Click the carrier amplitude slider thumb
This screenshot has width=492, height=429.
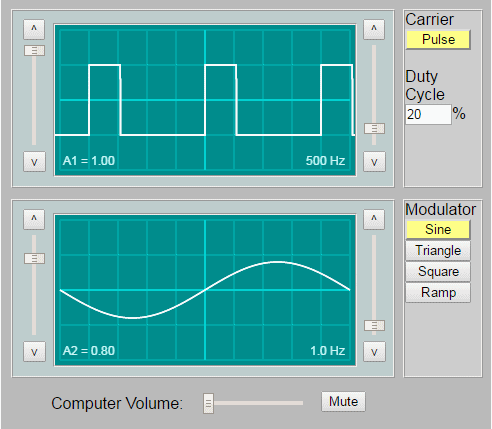click(34, 51)
